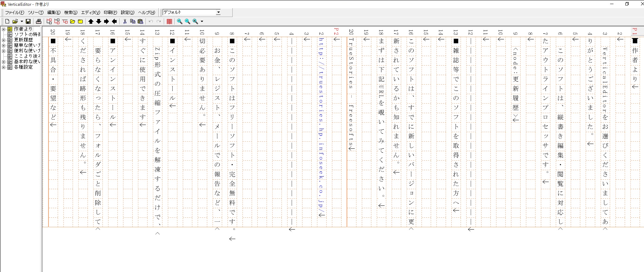Open the ファイル(F) menu
This screenshot has width=644, height=272.
click(15, 13)
